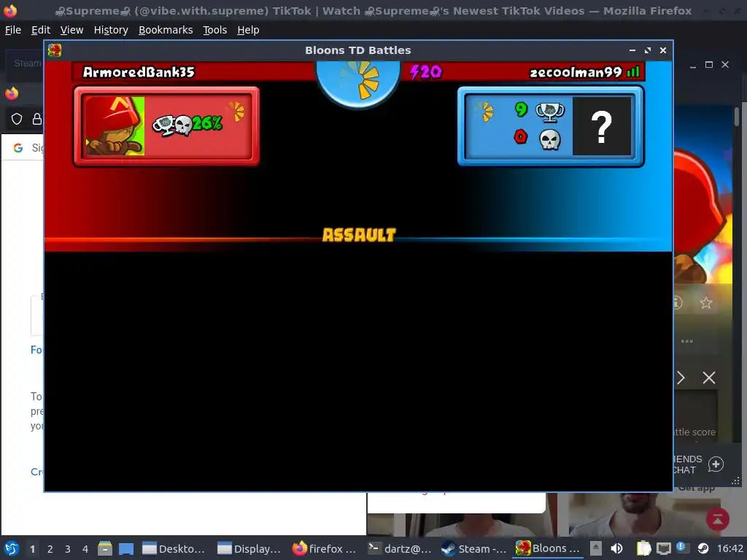The image size is (747, 560).
Task: Click Steam panel next chevron arrow
Action: [681, 378]
